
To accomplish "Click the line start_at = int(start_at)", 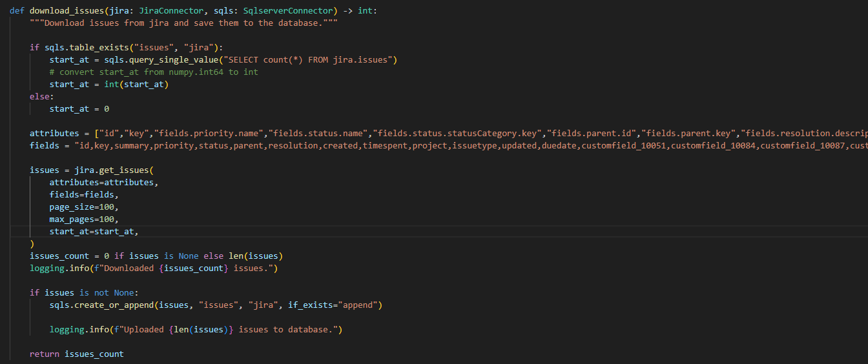I will tap(109, 85).
